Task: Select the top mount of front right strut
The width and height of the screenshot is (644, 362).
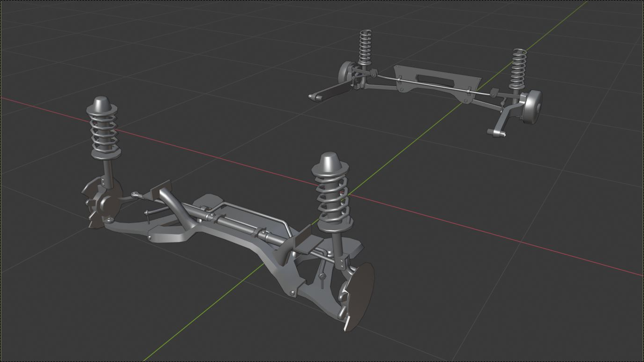Action: click(330, 164)
